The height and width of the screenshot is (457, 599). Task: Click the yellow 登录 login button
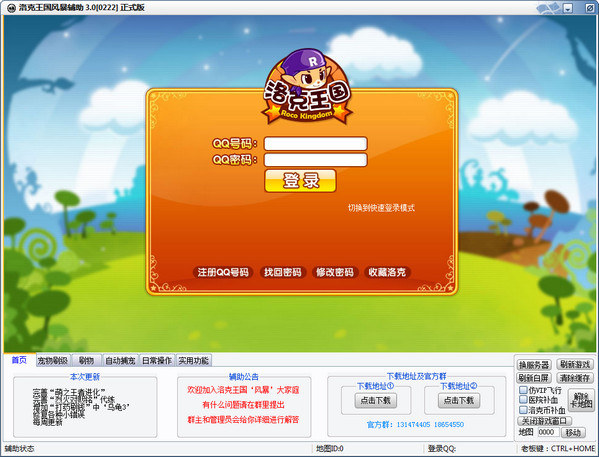(300, 181)
